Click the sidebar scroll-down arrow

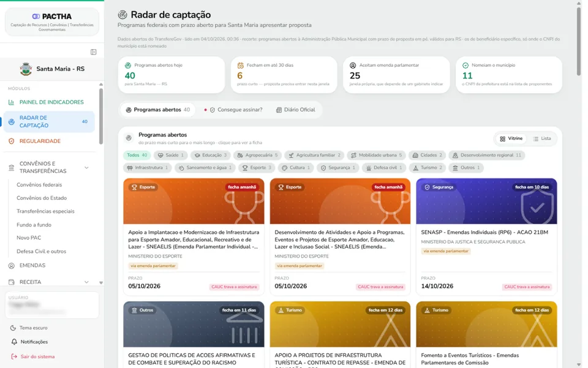tap(101, 282)
